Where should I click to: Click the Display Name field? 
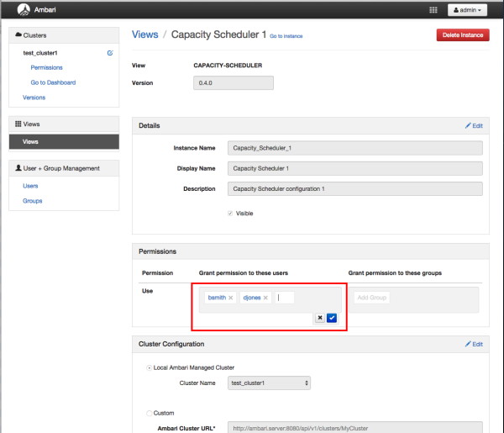354,168
